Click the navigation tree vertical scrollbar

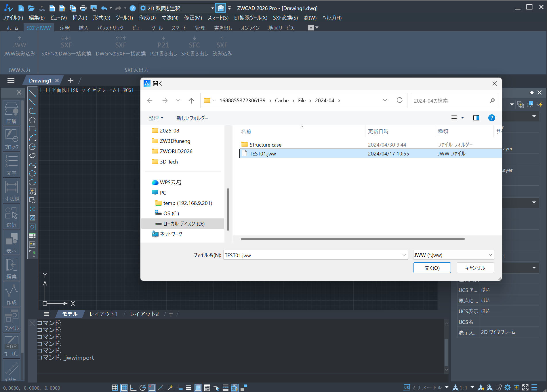[228, 209]
